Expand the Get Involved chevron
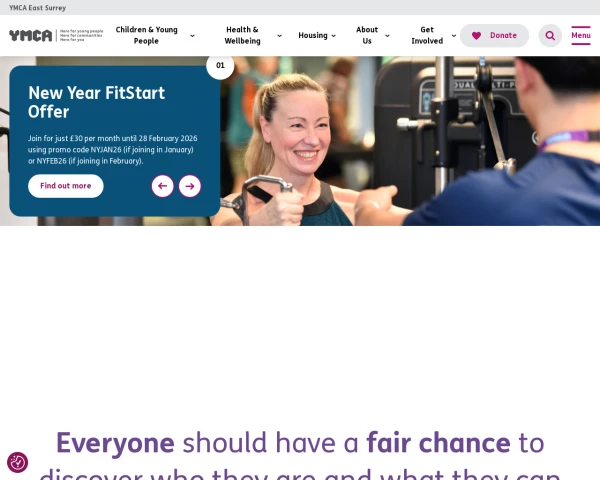Image resolution: width=600 pixels, height=480 pixels. tap(454, 36)
